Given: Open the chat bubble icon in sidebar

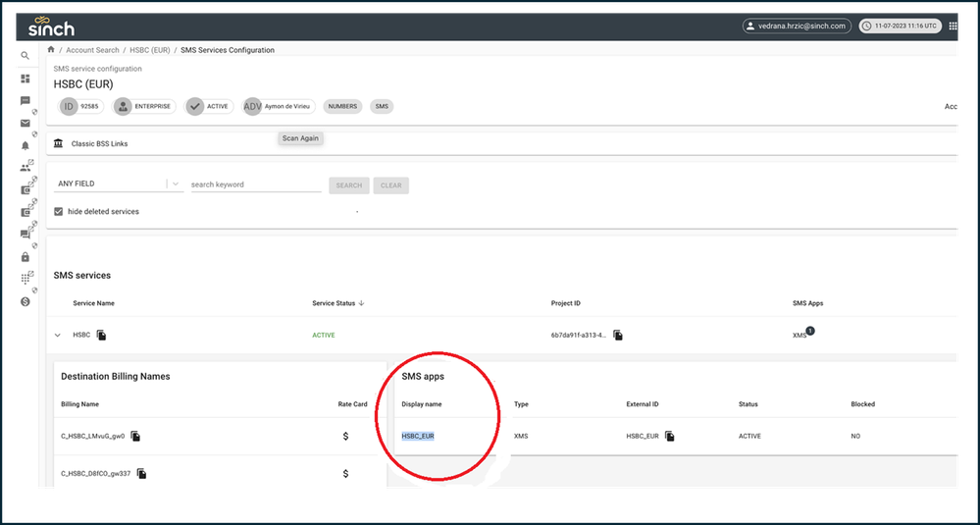Looking at the screenshot, I should point(25,101).
